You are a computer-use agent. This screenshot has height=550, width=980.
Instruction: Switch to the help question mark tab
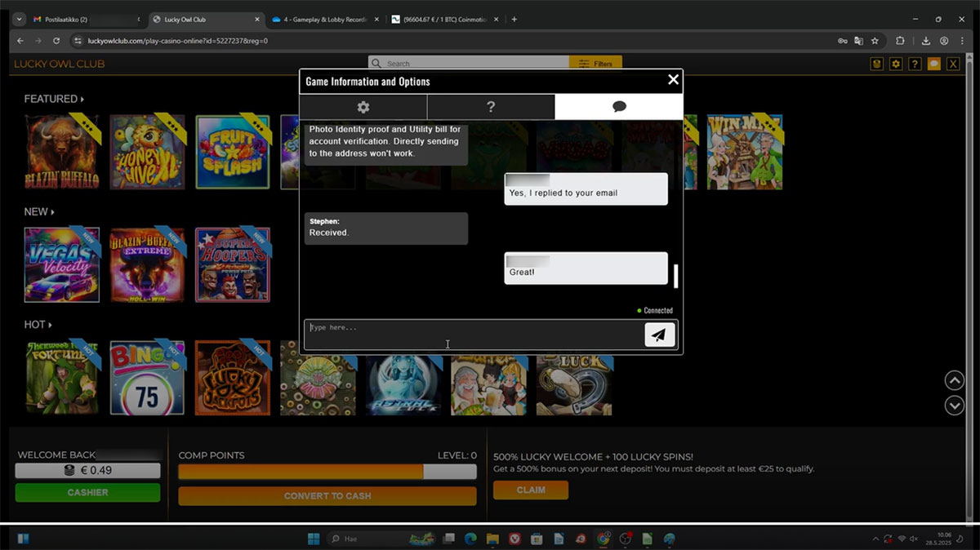491,107
